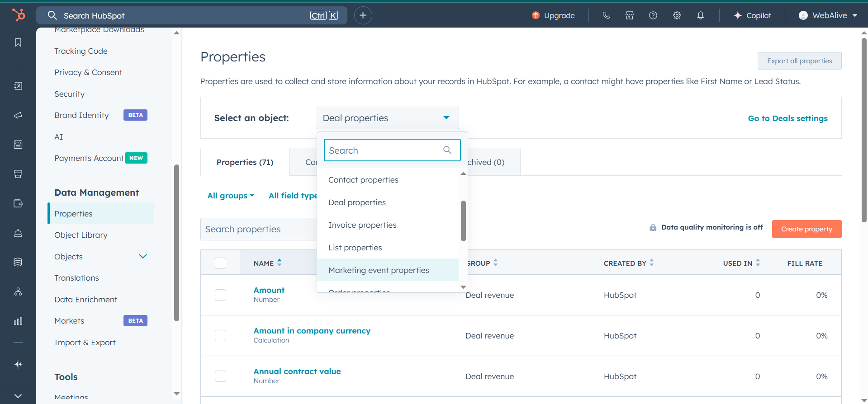
Task: Sort table by Group column arrows
Action: coord(496,263)
